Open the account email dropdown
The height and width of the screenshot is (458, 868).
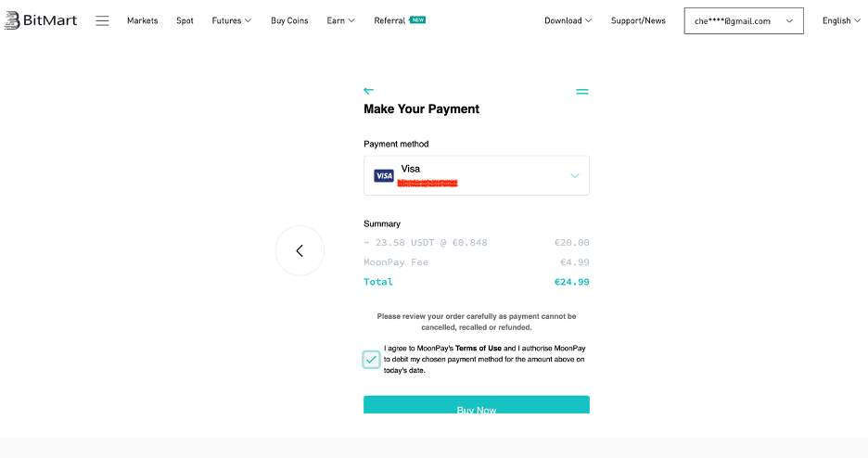(x=744, y=21)
